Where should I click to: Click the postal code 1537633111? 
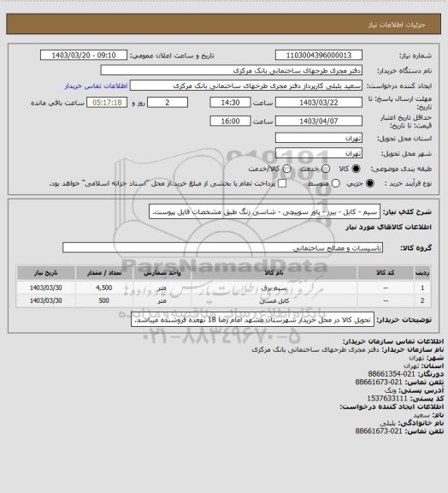coord(387,398)
